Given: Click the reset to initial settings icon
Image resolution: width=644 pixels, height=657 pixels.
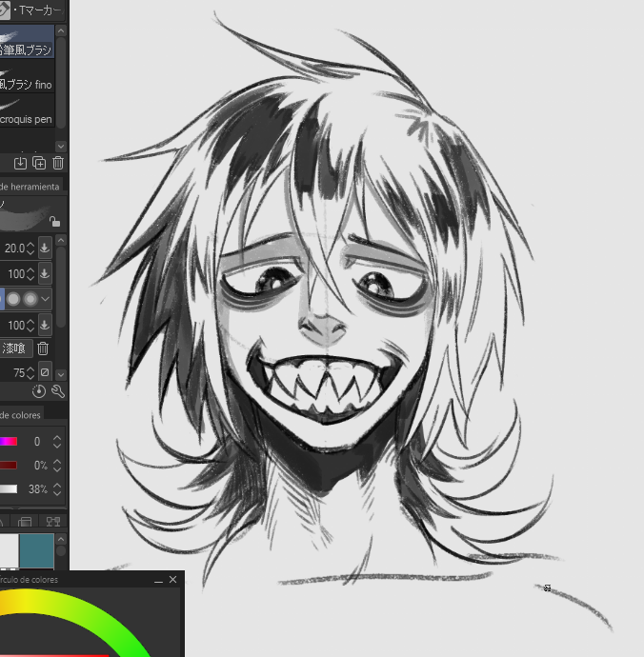Looking at the screenshot, I should 39,391.
